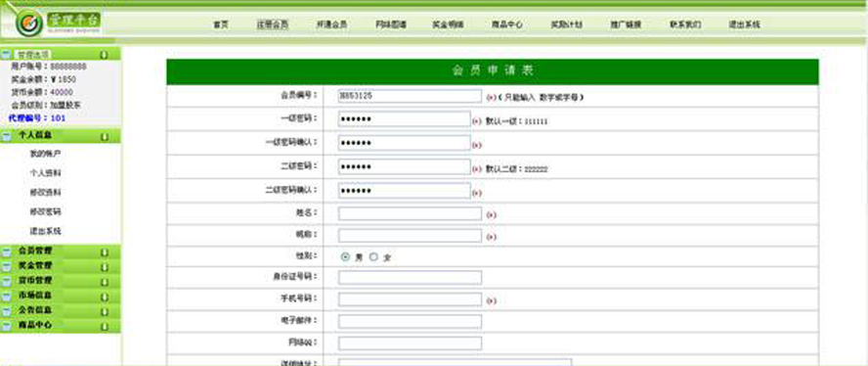Open 网络图谱 in the top navigation
This screenshot has width=868, height=366.
pos(391,24)
